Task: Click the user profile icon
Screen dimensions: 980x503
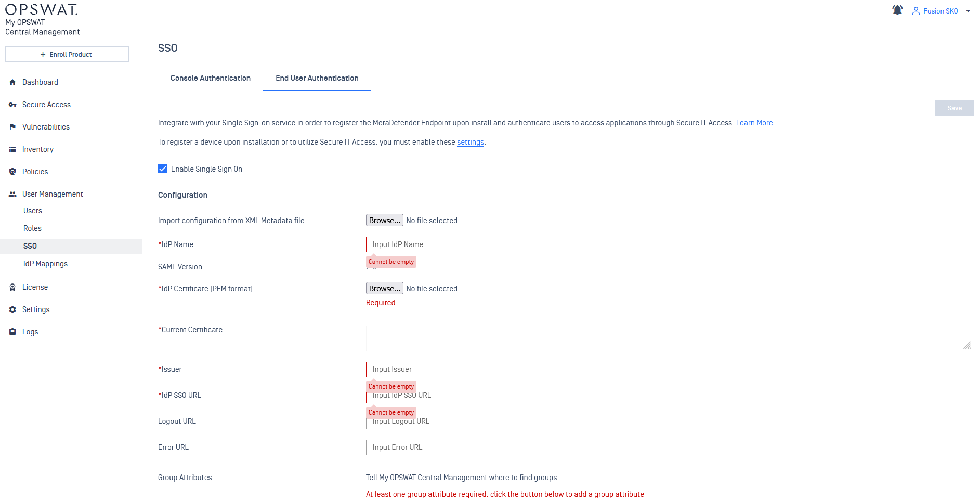Action: click(916, 11)
